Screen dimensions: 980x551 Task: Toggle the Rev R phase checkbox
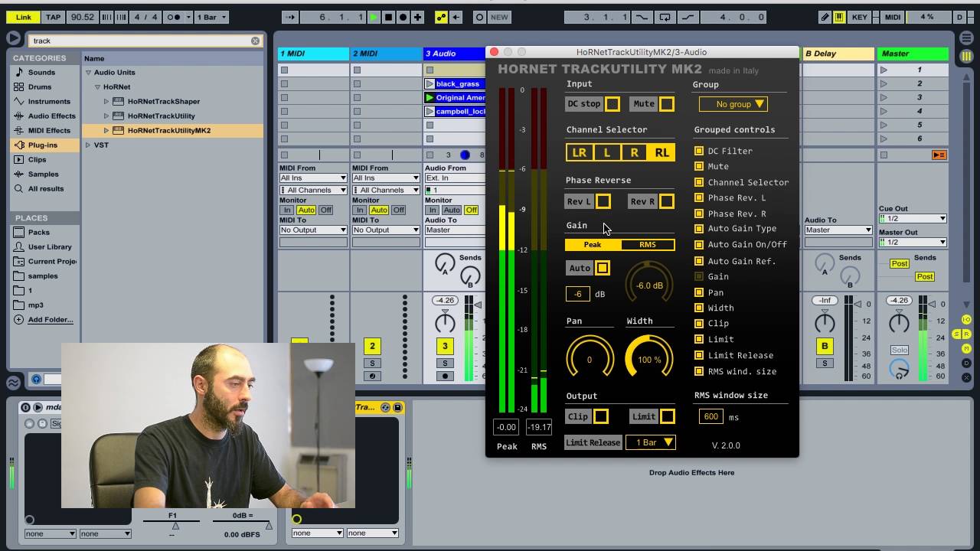pos(667,201)
